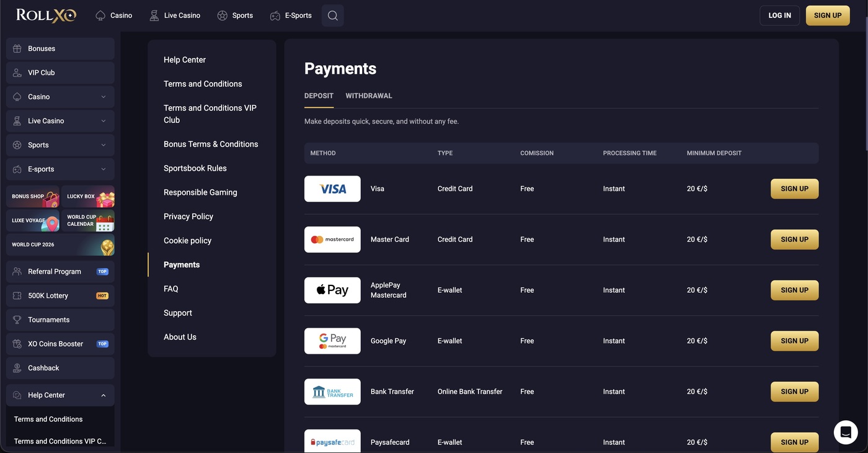The height and width of the screenshot is (453, 868).
Task: Open Terms and Conditions in help menu
Action: 203,84
